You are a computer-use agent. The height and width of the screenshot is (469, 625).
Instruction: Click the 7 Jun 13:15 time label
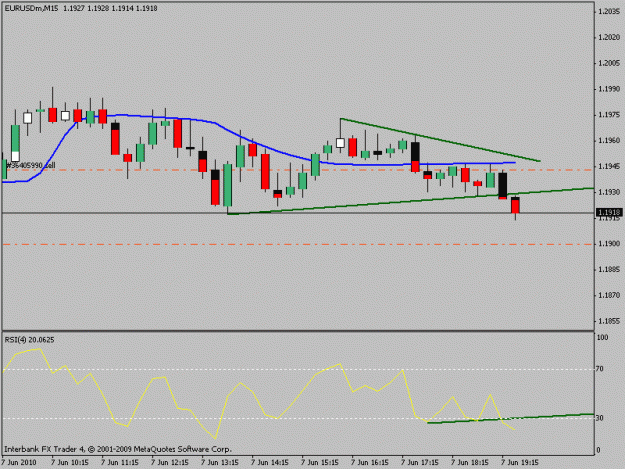click(x=220, y=463)
